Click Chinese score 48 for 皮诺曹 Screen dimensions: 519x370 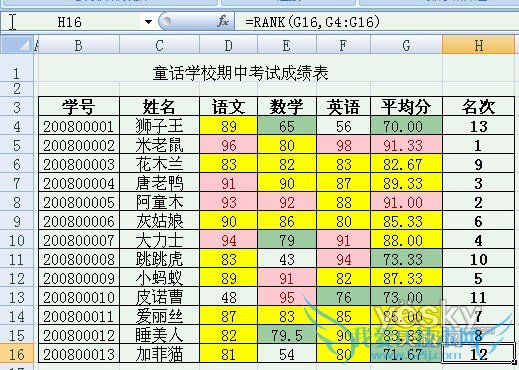point(228,297)
